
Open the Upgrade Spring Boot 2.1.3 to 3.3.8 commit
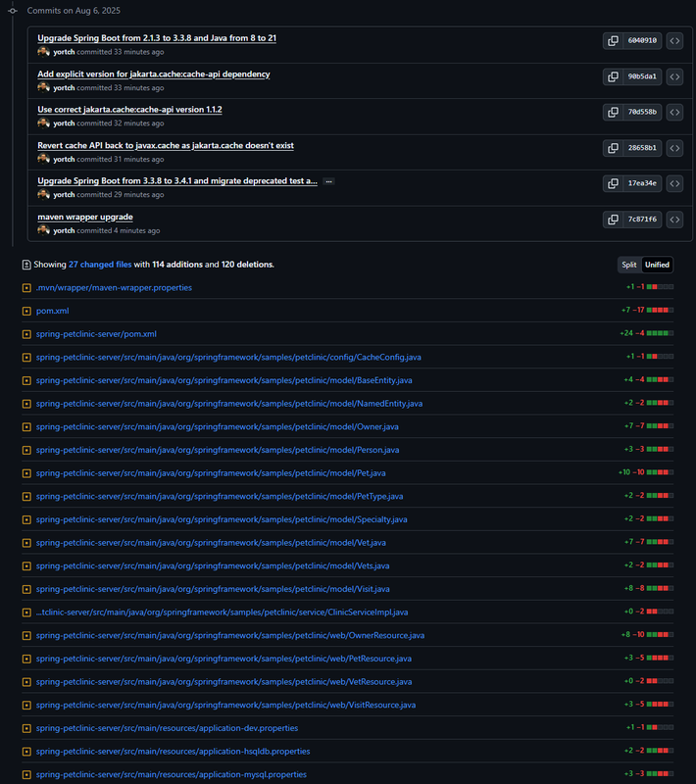pyautogui.click(x=157, y=38)
